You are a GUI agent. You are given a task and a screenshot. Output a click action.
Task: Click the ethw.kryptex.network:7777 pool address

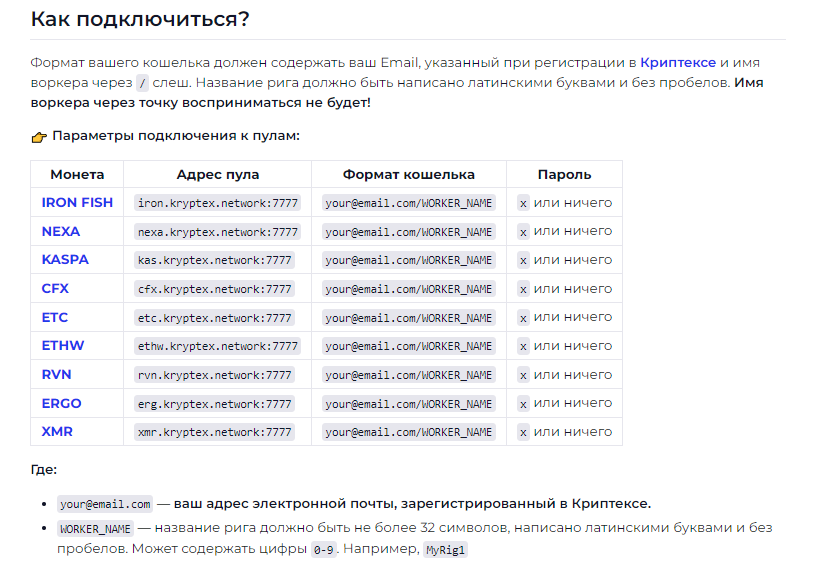click(x=218, y=346)
